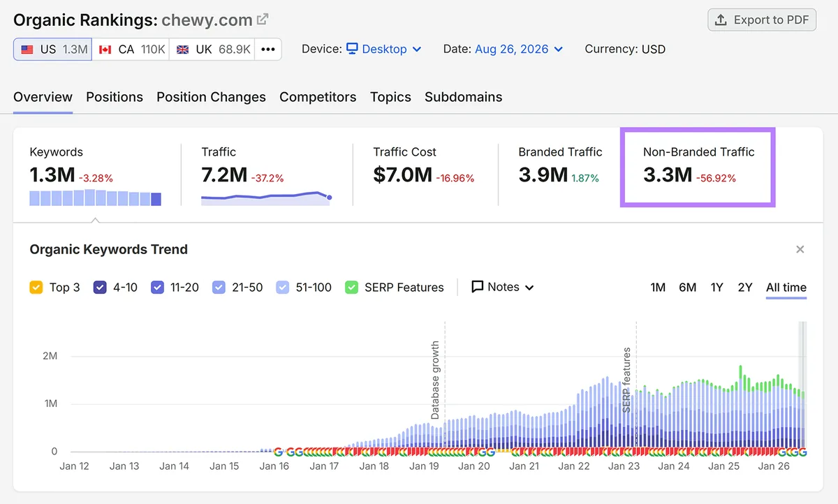Set chart range to 6M
This screenshot has width=838, height=504.
[x=688, y=288]
